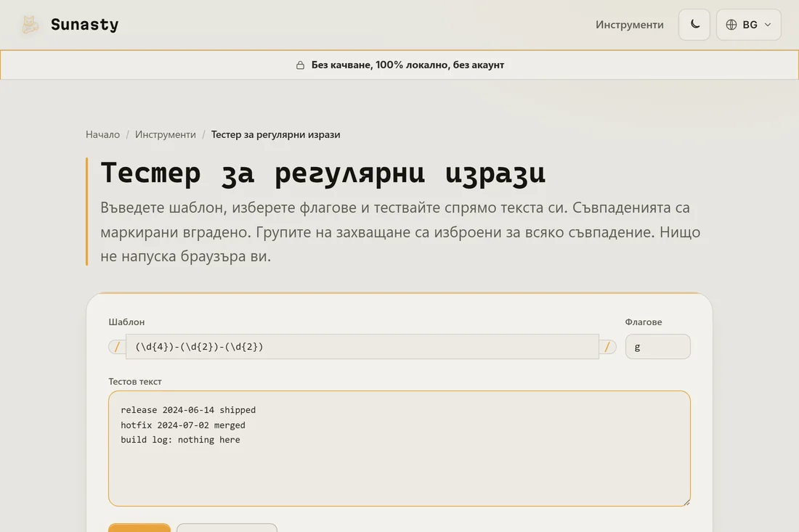The width and height of the screenshot is (799, 532).
Task: Click the page heading Тестер за регулярни изрази
Action: coord(323,173)
